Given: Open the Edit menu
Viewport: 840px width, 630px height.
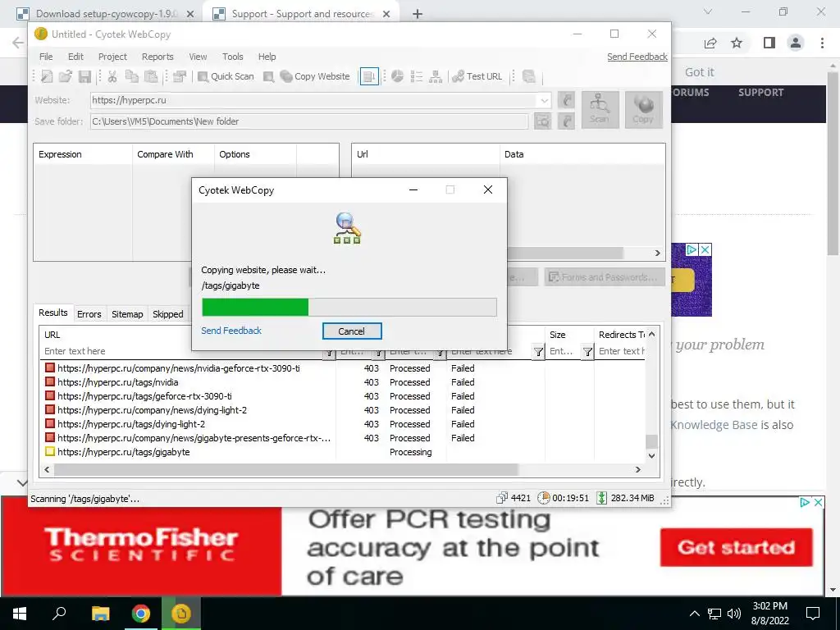Looking at the screenshot, I should click(75, 57).
